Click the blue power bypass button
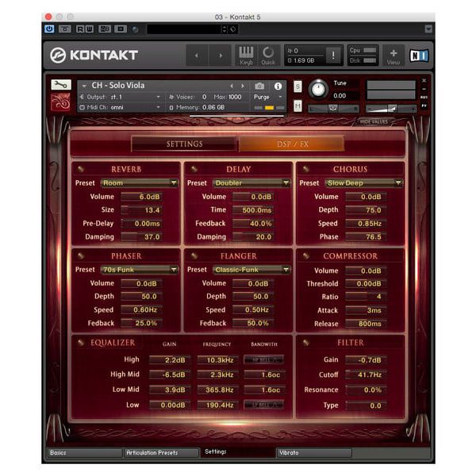This screenshot has height=476, width=476. point(49,29)
